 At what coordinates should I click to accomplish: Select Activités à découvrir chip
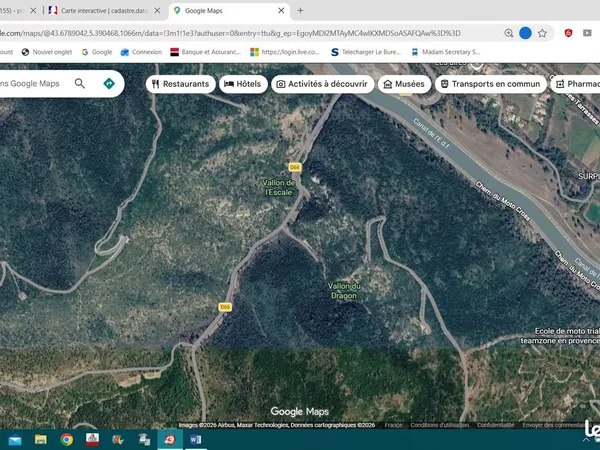tap(322, 84)
